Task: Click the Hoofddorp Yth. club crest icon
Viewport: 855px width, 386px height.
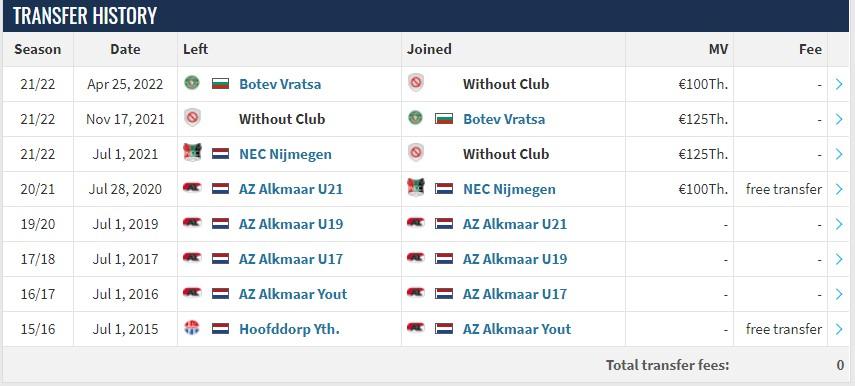Action: pos(192,328)
